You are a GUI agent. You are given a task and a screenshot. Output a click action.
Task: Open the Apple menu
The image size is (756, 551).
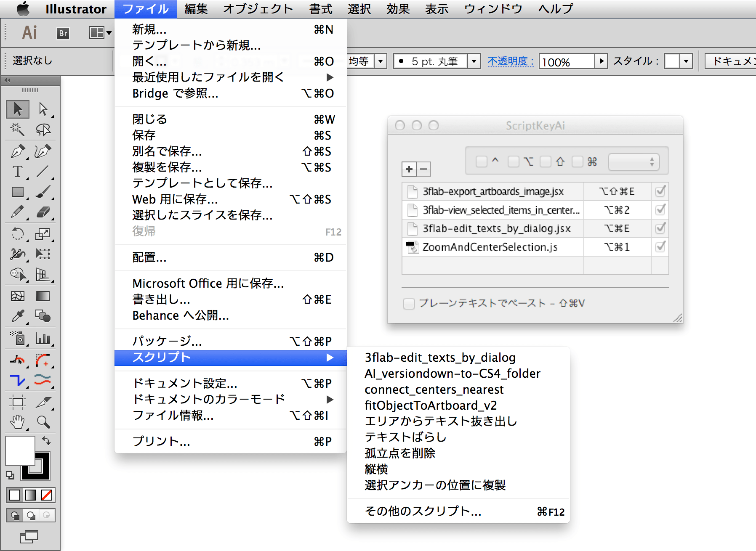point(23,9)
